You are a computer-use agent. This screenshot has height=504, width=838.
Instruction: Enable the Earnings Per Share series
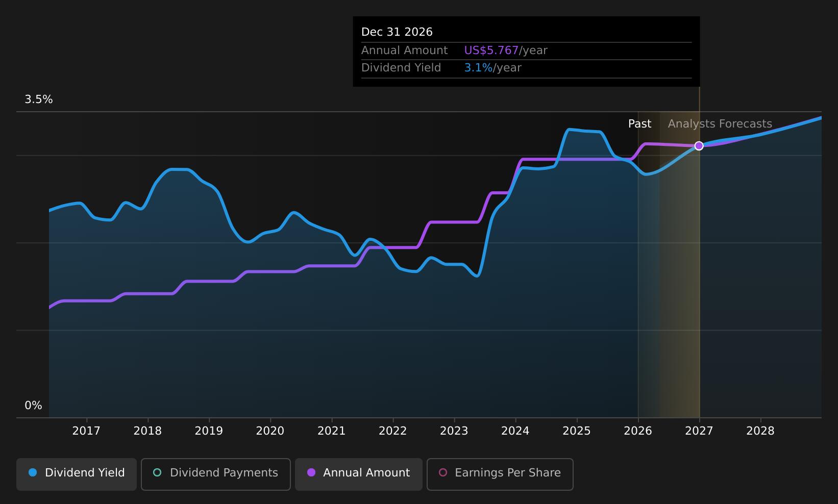coord(500,474)
